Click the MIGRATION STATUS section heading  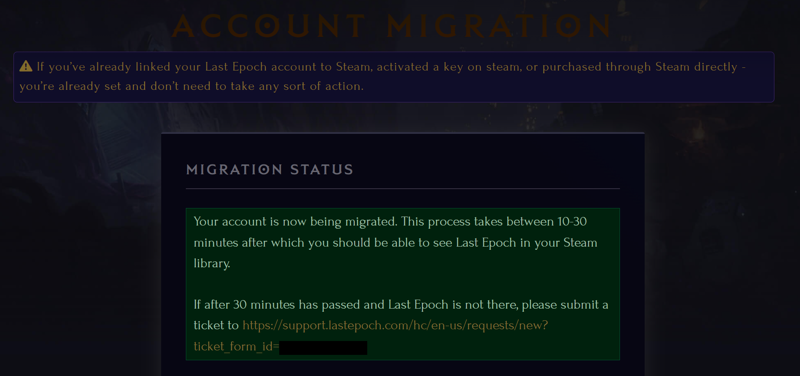270,170
